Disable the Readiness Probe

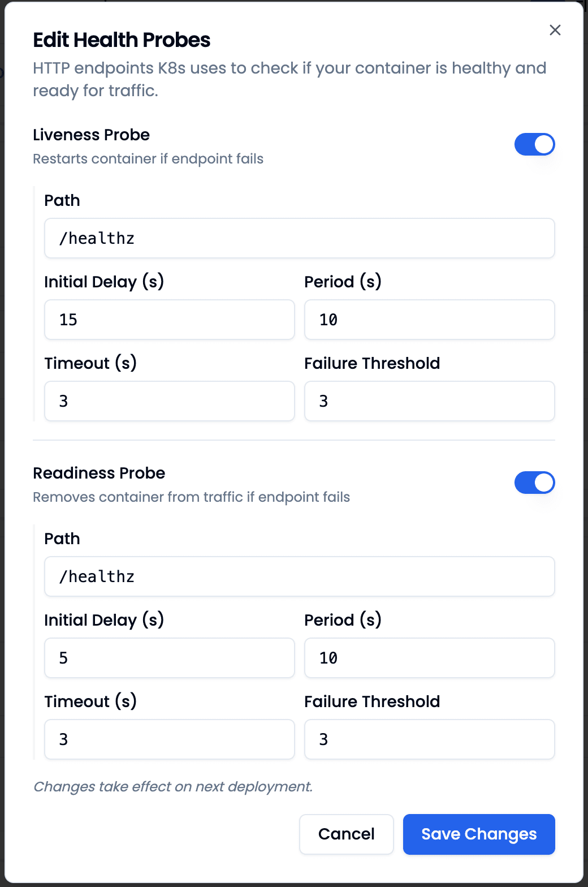pyautogui.click(x=534, y=483)
